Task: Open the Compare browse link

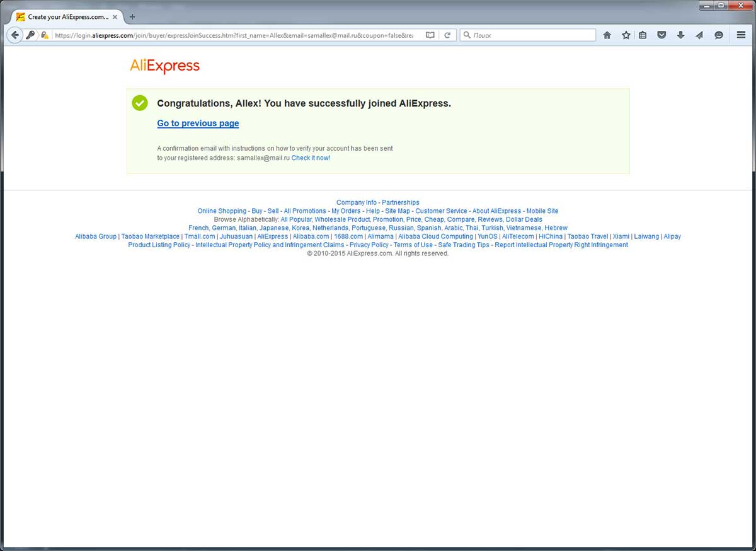Action: coord(461,219)
